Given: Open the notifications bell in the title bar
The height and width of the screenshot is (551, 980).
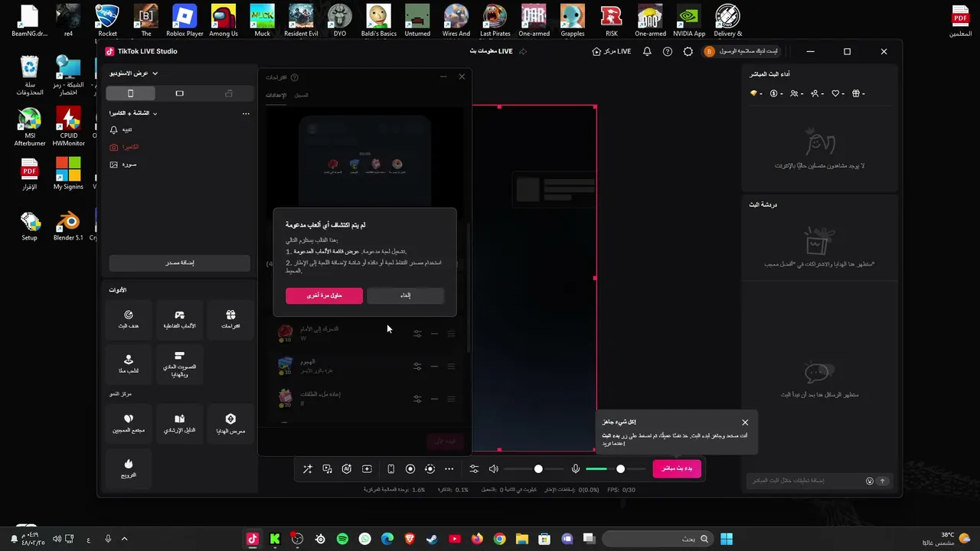Looking at the screenshot, I should 647,51.
